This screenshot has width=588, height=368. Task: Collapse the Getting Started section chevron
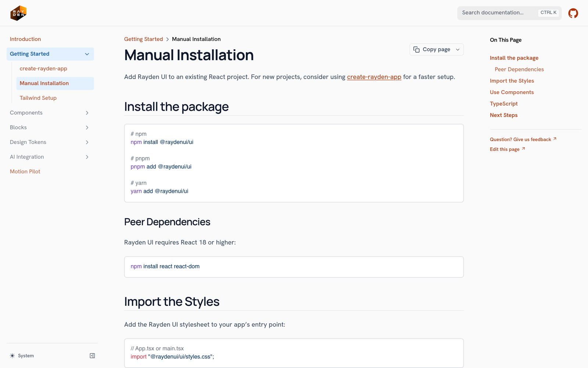[87, 54]
